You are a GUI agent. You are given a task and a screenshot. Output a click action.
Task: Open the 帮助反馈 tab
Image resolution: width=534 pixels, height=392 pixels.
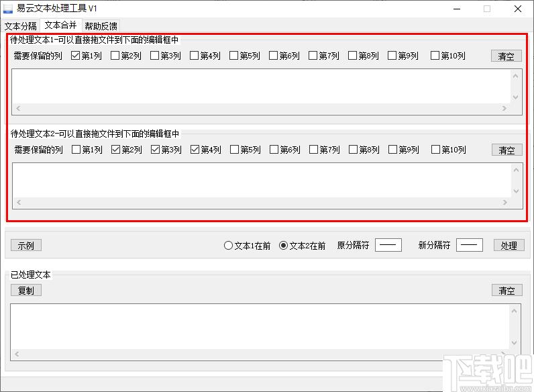point(101,26)
